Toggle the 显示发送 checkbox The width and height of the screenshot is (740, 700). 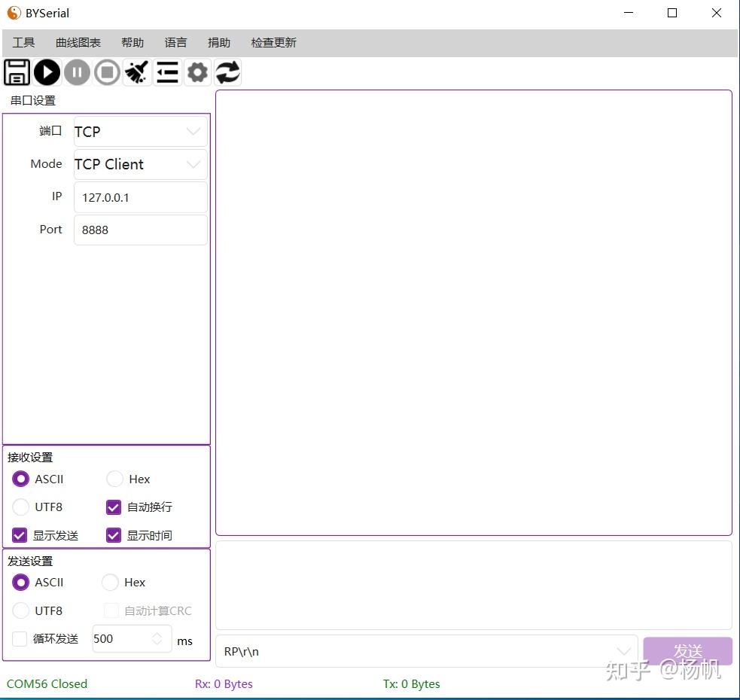[x=20, y=535]
